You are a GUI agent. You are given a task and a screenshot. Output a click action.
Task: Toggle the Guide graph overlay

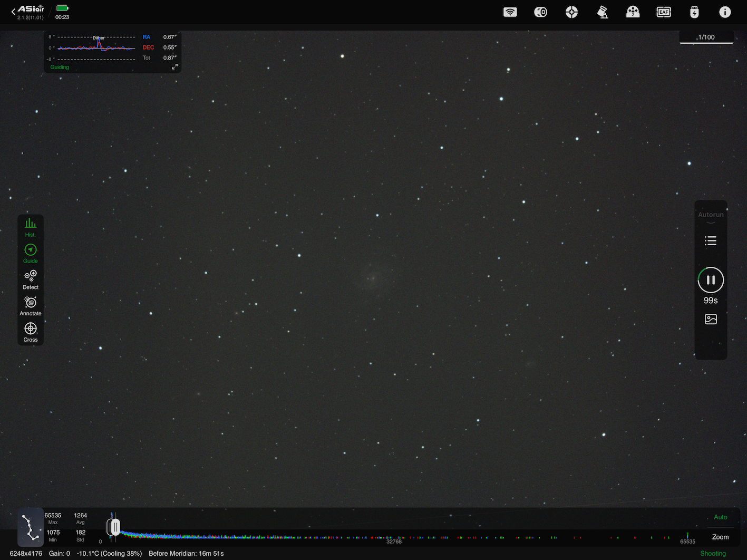pyautogui.click(x=31, y=254)
